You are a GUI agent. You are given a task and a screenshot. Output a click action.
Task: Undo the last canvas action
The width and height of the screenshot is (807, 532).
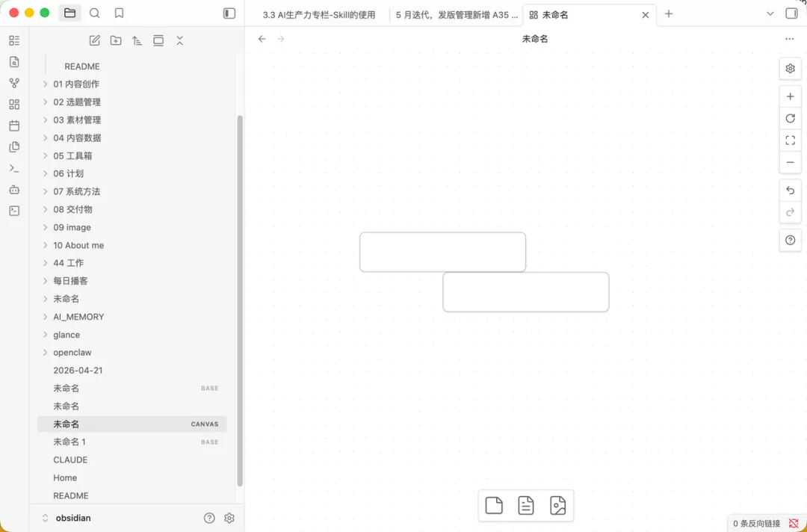[x=790, y=190]
